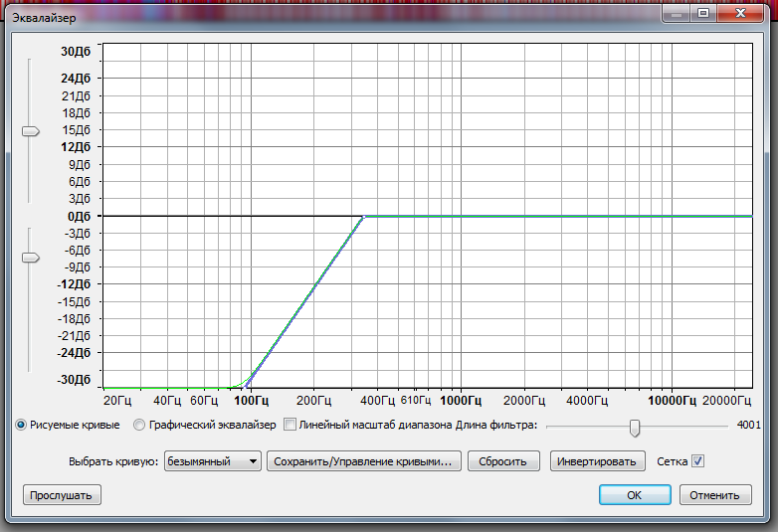Click the filter length value '4001'
This screenshot has height=532, width=778.
click(x=748, y=425)
